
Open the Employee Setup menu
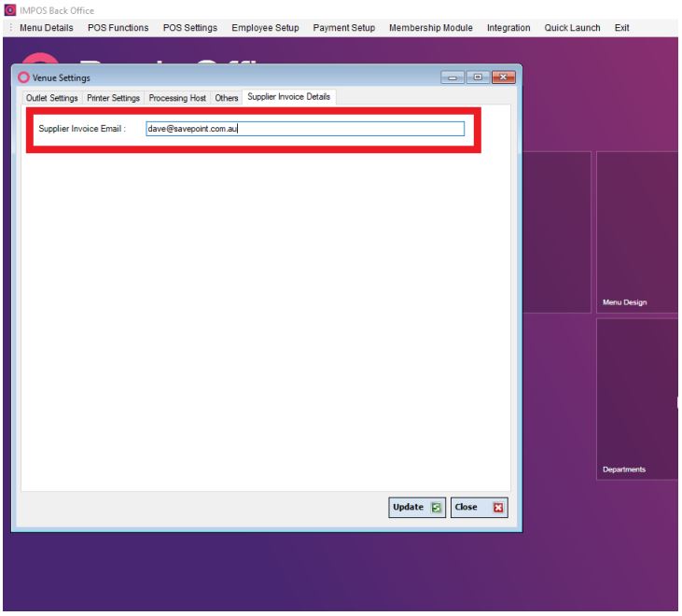coord(265,28)
